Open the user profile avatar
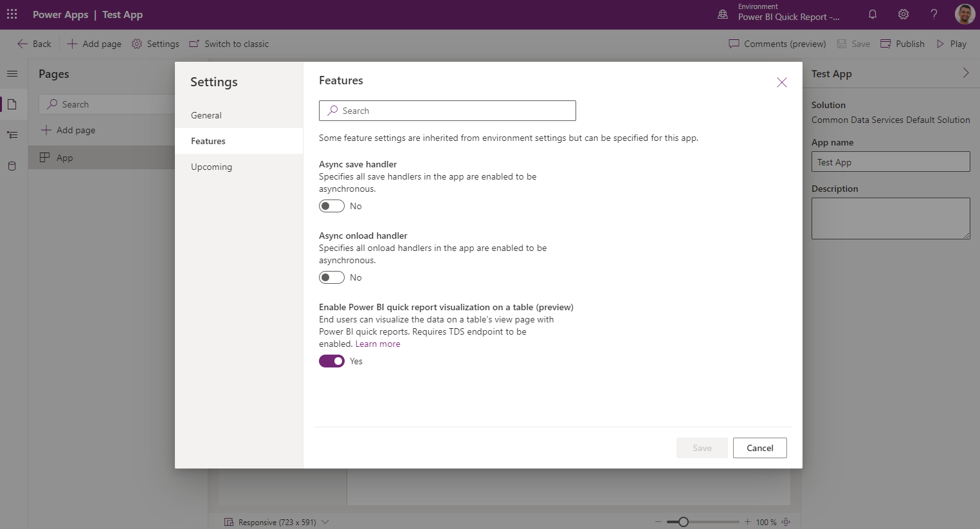This screenshot has width=980, height=529. coord(965,14)
